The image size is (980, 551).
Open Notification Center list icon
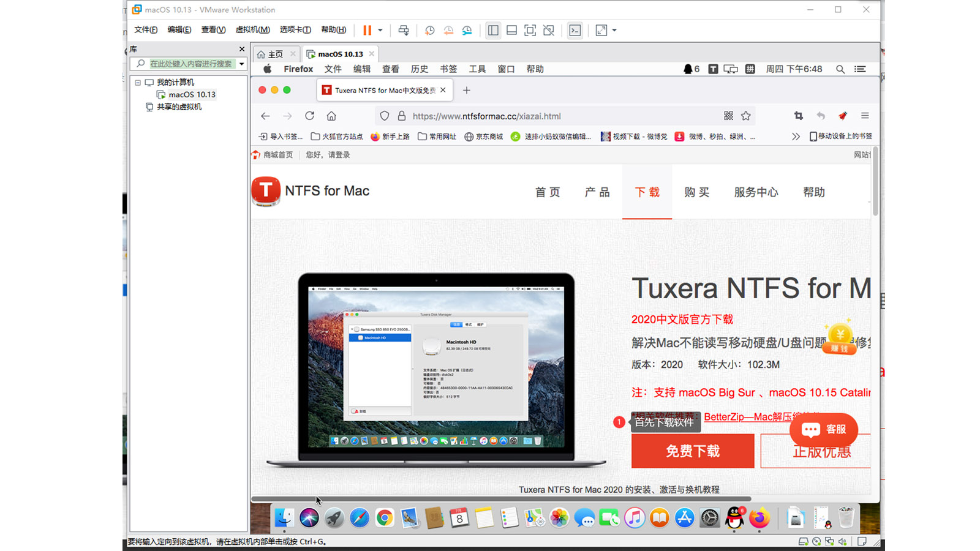[x=860, y=69]
